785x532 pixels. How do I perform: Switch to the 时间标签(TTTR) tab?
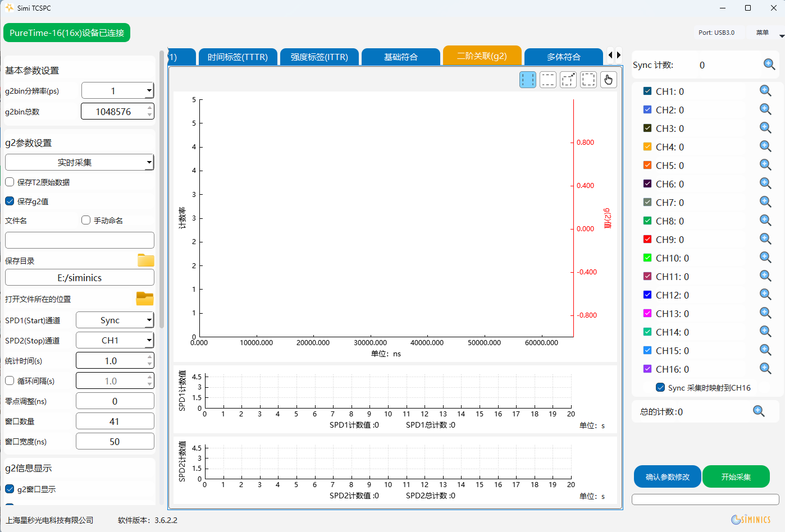coord(238,57)
